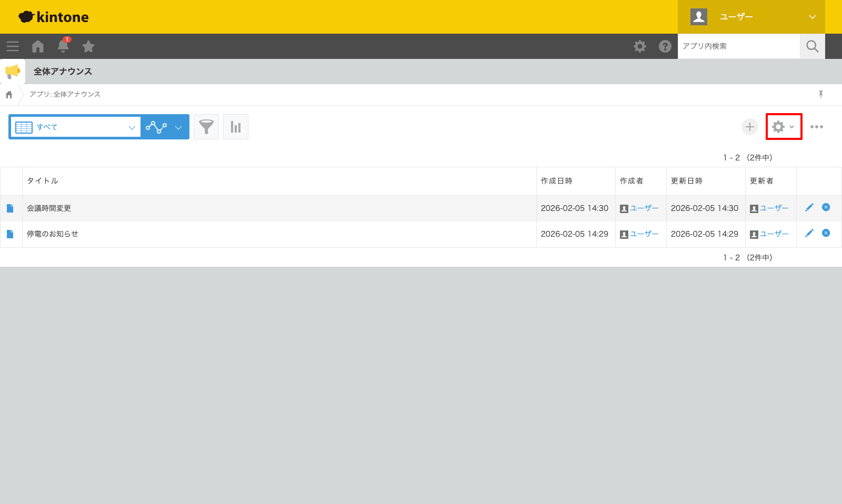Pin the app using the pin icon
Viewport: 842px width, 504px height.
point(820,94)
